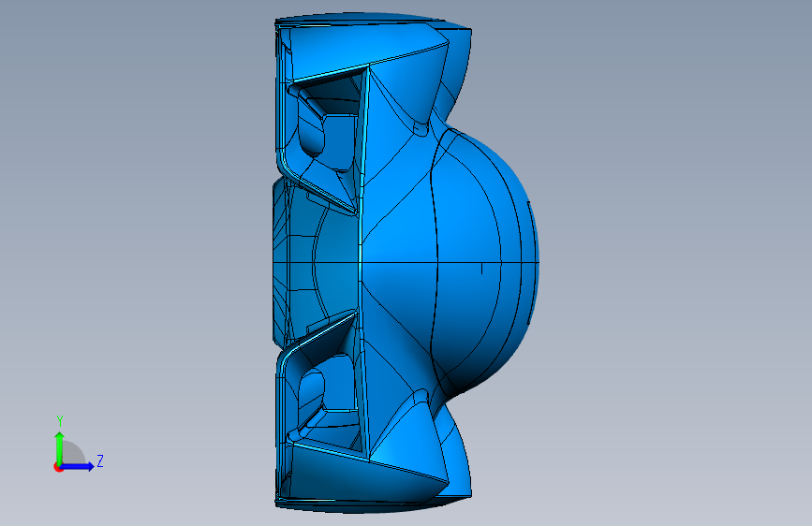The height and width of the screenshot is (526, 812).
Task: Click the hemispherical dome of the model
Action: click(x=485, y=262)
